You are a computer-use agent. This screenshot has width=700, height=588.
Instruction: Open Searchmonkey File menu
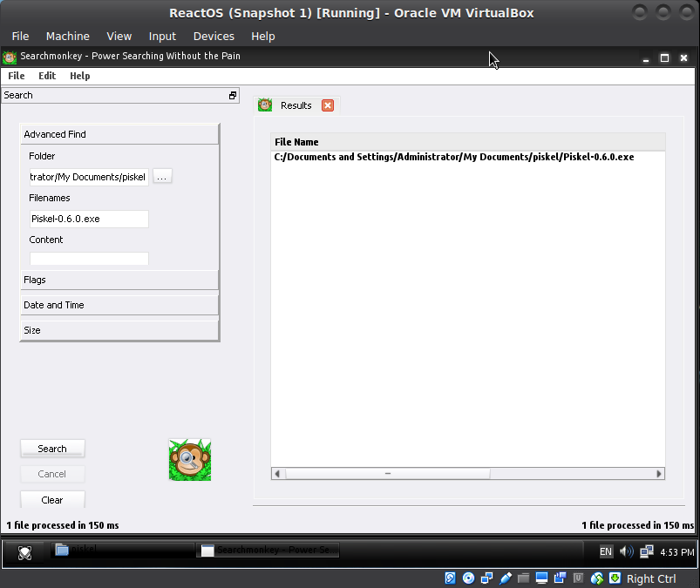pos(17,76)
